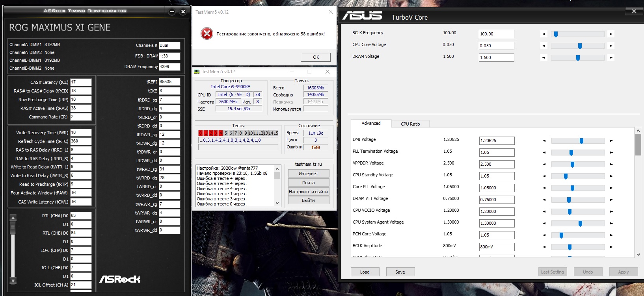Screen dimensions: 644x296
Task: Confirm the TestMem5 error dialog with OK
Action: 316,57
